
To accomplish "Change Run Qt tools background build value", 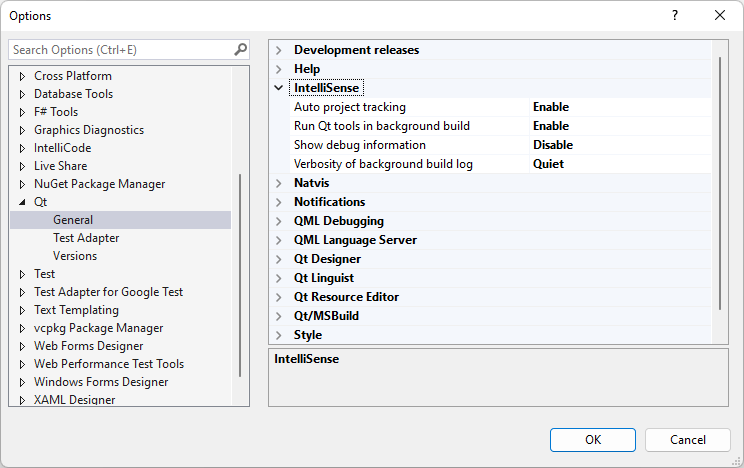I will [620, 126].
